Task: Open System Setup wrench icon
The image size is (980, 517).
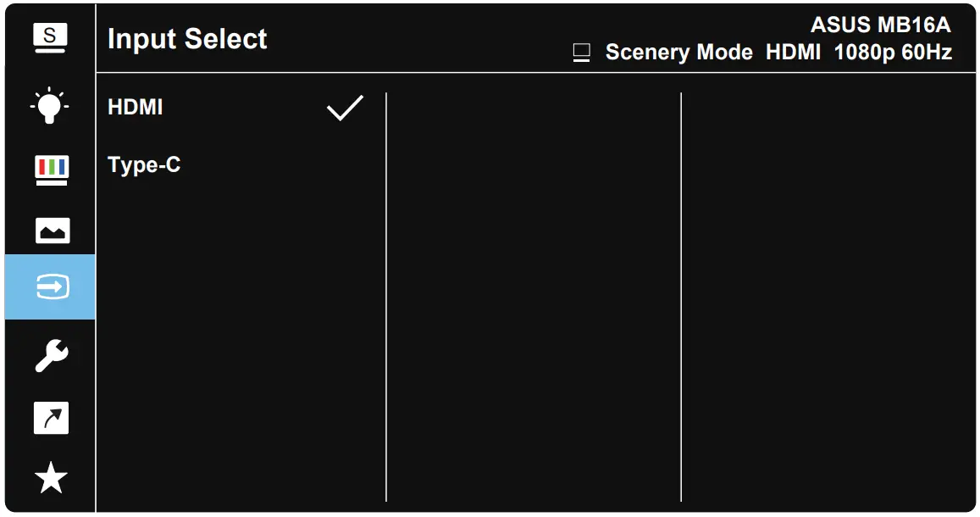Action: tap(51, 356)
